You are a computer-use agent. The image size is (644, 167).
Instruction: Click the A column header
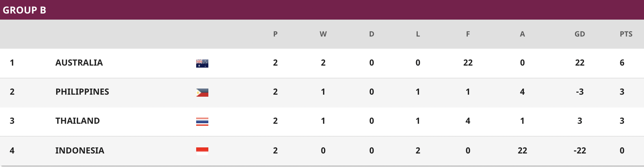tap(522, 34)
